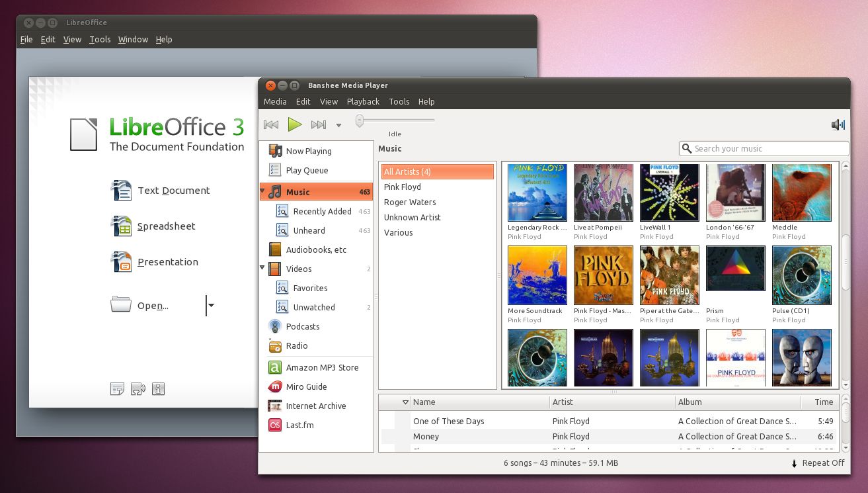The width and height of the screenshot is (868, 493).
Task: Open Banshee's Media menu
Action: point(275,101)
